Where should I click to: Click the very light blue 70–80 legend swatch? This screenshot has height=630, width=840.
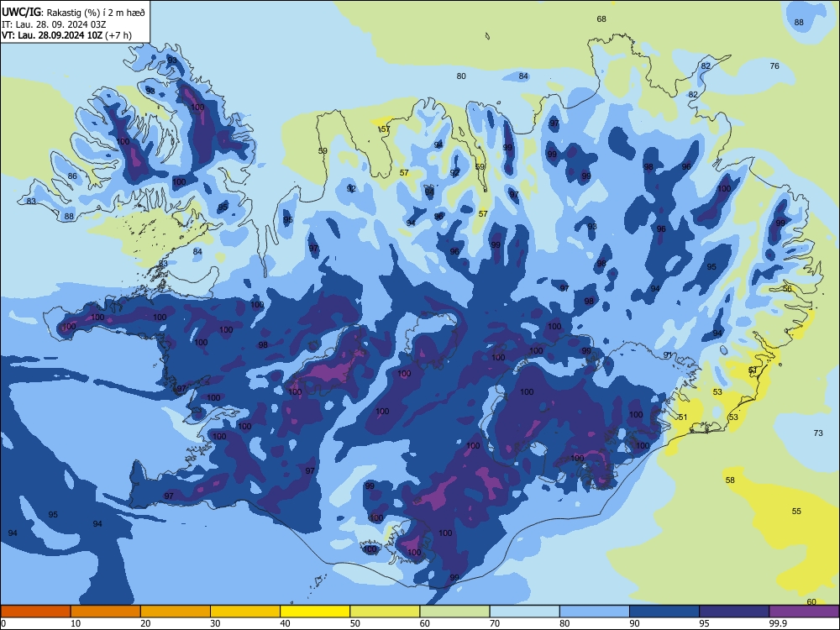pyautogui.click(x=524, y=612)
